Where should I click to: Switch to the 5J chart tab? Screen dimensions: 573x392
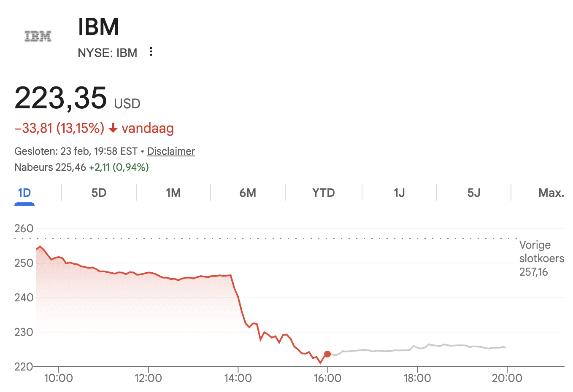[x=473, y=193]
